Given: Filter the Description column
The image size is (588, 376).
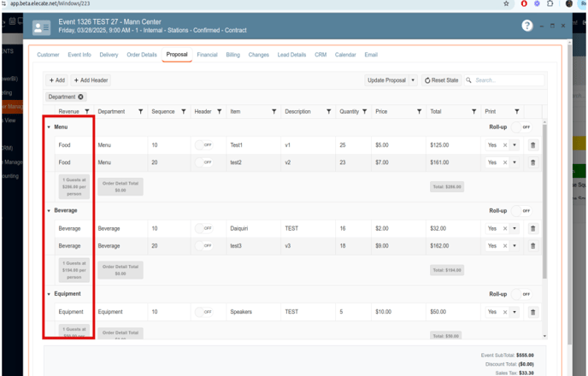Looking at the screenshot, I should tap(329, 112).
